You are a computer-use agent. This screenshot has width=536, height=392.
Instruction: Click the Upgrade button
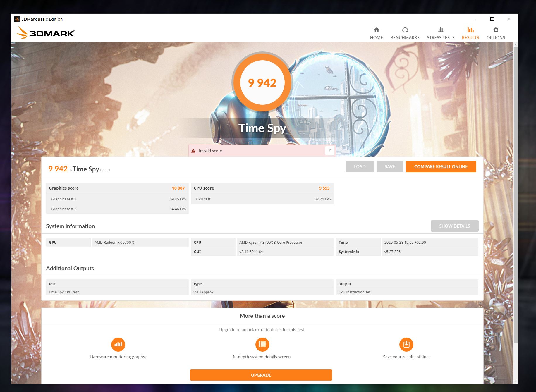tap(261, 375)
